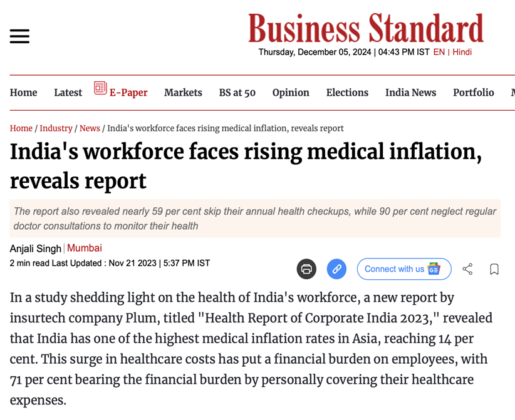Click the Business Standard logo
The height and width of the screenshot is (420, 515).
(367, 28)
